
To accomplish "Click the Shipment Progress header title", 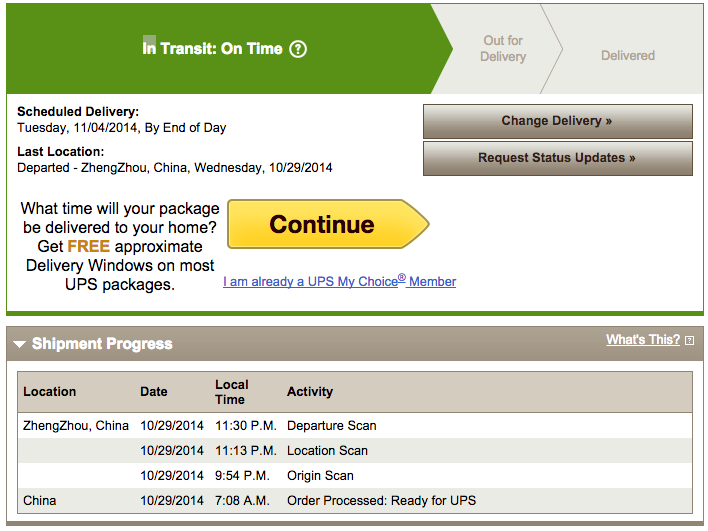I will (x=102, y=344).
